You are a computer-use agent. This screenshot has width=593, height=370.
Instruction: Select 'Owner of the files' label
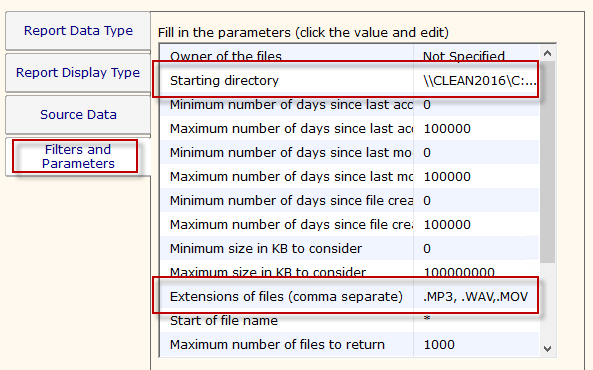point(226,56)
